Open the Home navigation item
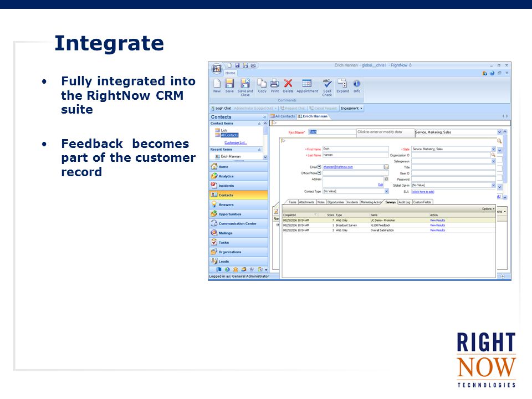532x399 pixels. [238, 167]
